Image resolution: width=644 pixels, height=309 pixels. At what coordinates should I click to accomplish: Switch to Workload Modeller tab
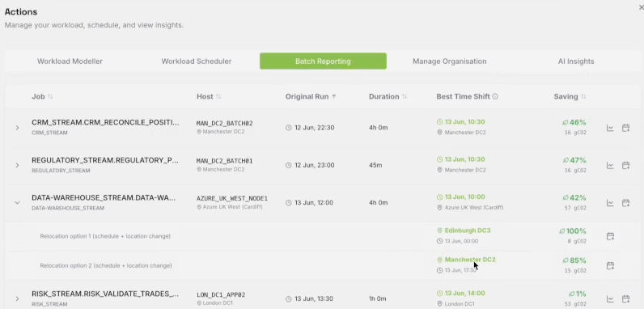click(x=70, y=61)
